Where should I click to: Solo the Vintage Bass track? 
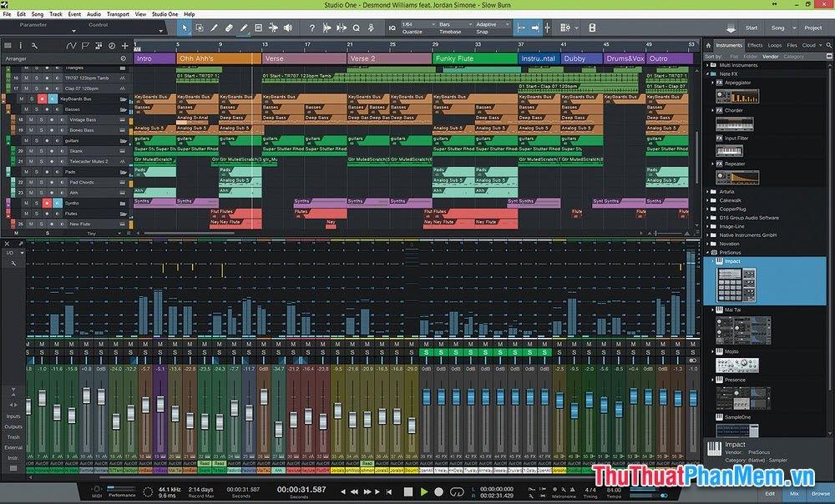(41, 120)
